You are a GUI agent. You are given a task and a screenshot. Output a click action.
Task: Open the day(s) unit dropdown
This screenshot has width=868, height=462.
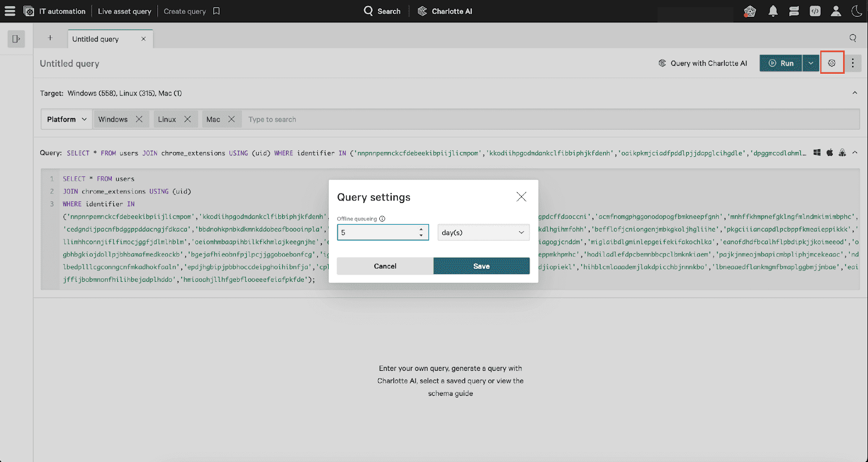483,232
